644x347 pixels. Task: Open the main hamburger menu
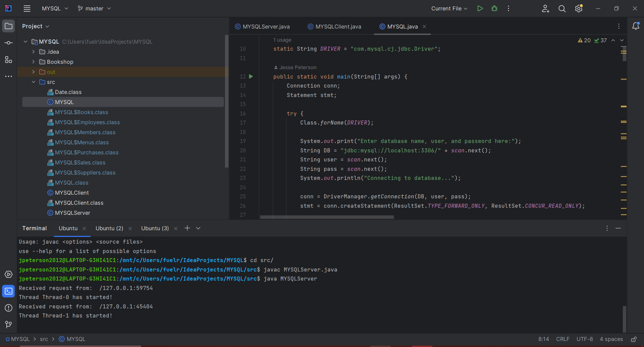27,9
